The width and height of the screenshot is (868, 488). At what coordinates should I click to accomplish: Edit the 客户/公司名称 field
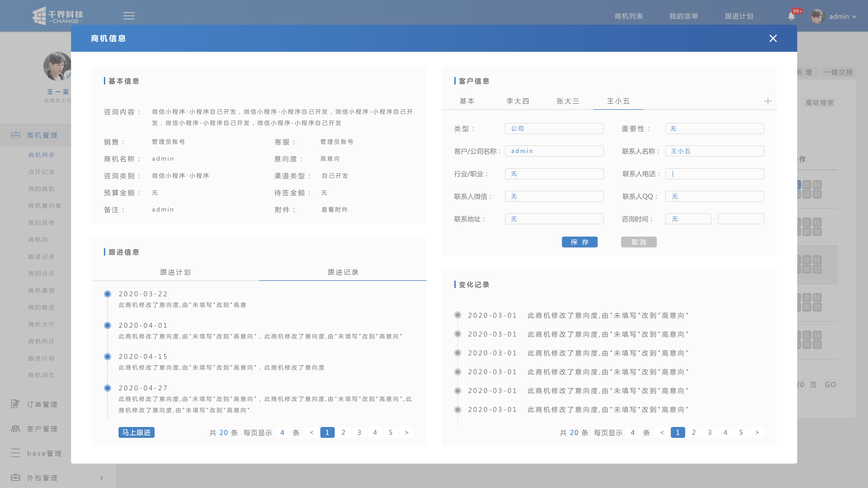click(554, 151)
